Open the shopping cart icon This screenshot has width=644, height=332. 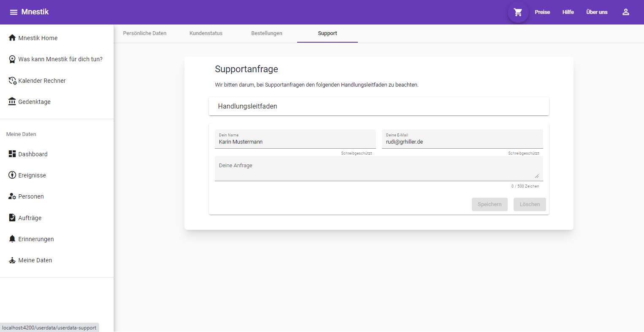(x=518, y=12)
